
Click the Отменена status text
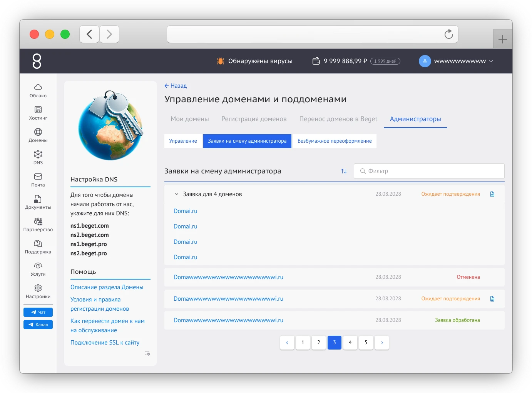[x=468, y=277]
